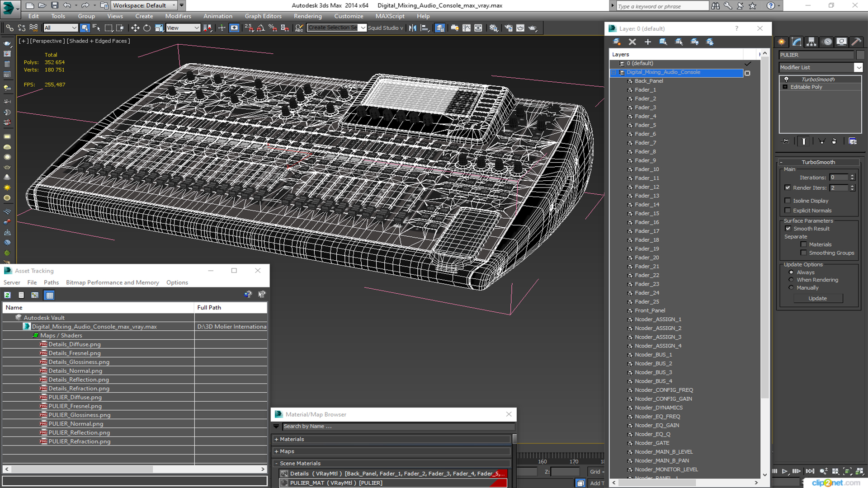Click the Mirror tool icon
Image resolution: width=868 pixels, height=488 pixels.
[412, 28]
